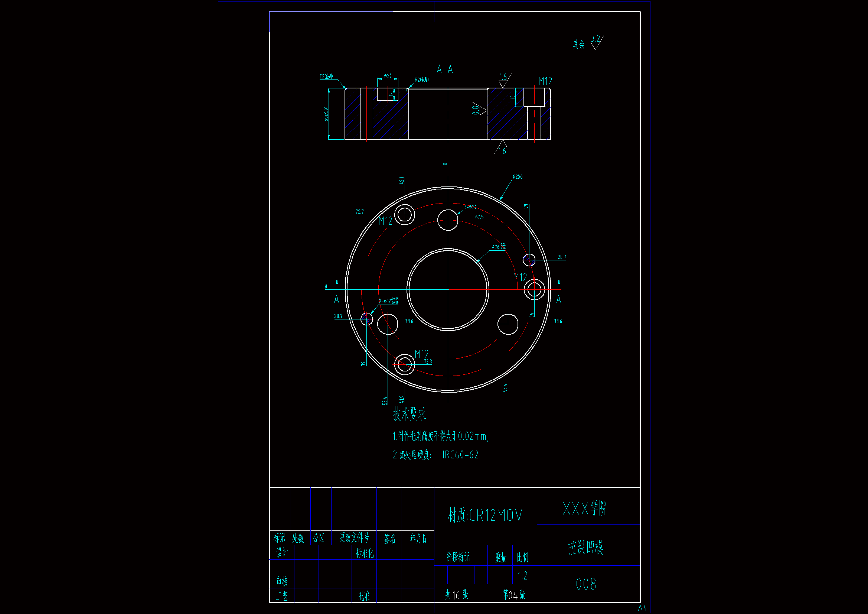Select the drawing number 008
This screenshot has width=868, height=614.
pos(585,584)
